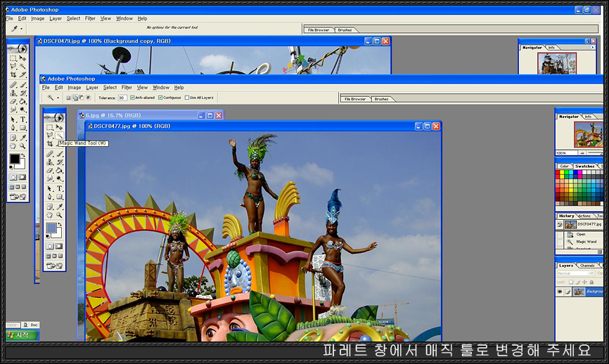Select the Rectangular Marquee tool in the inner toolbox

point(50,127)
